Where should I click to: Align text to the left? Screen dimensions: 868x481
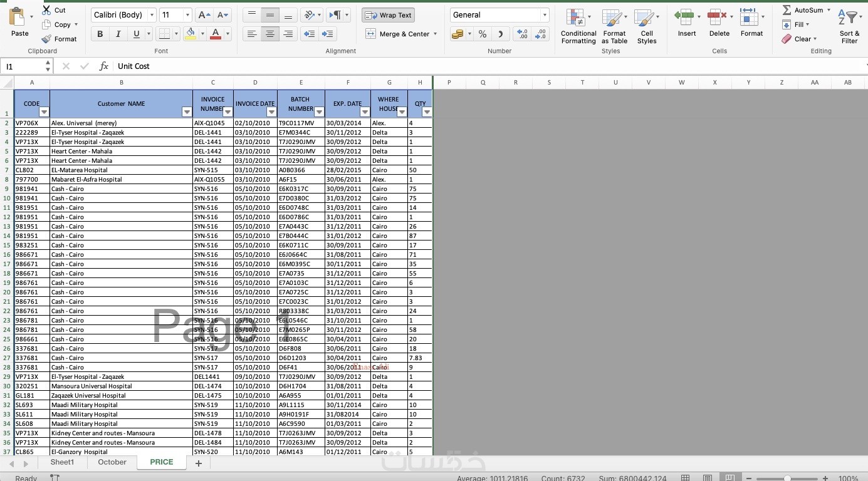(252, 34)
